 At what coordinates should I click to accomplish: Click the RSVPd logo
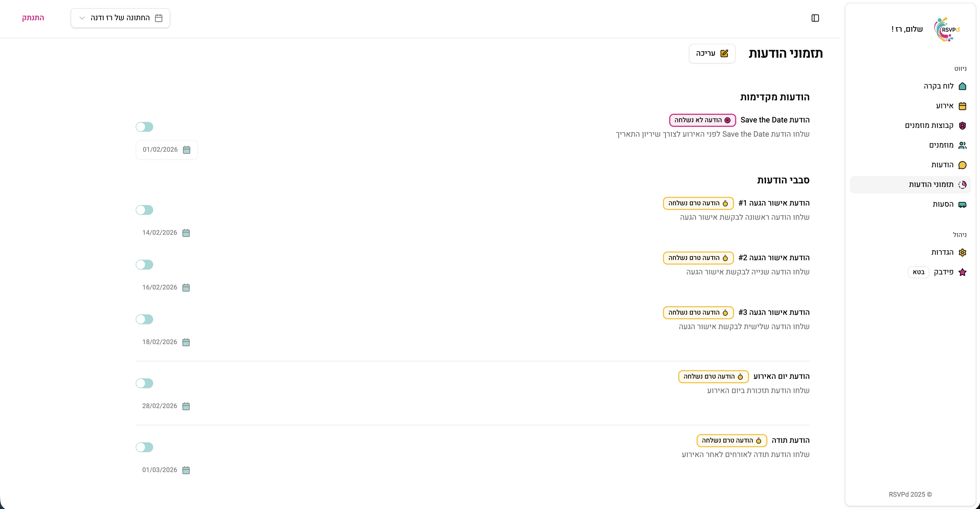pos(947,29)
